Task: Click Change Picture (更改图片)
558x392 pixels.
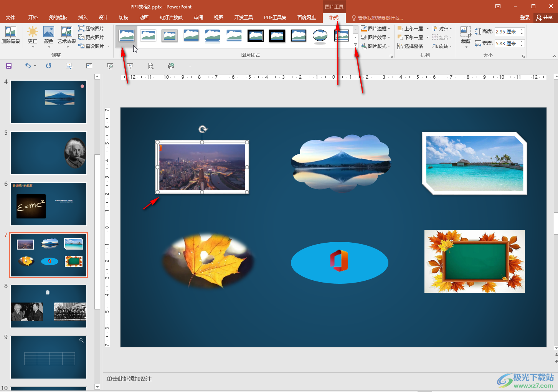Action: coord(91,37)
